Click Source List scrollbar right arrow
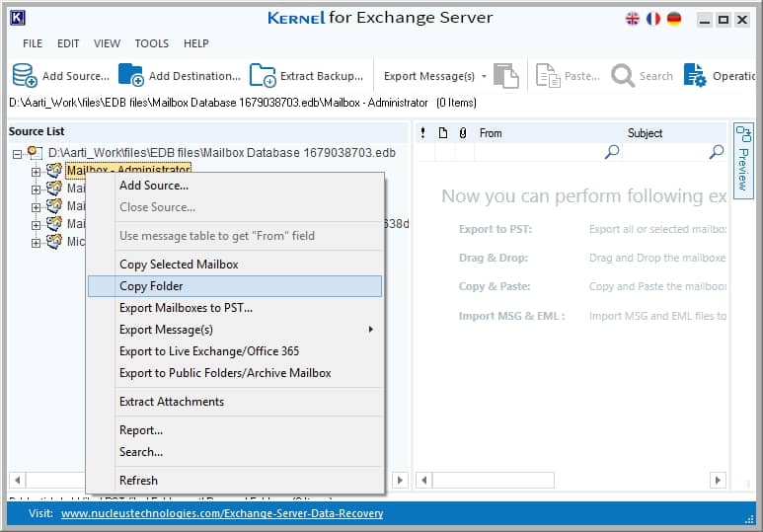The width and height of the screenshot is (763, 532). click(400, 481)
